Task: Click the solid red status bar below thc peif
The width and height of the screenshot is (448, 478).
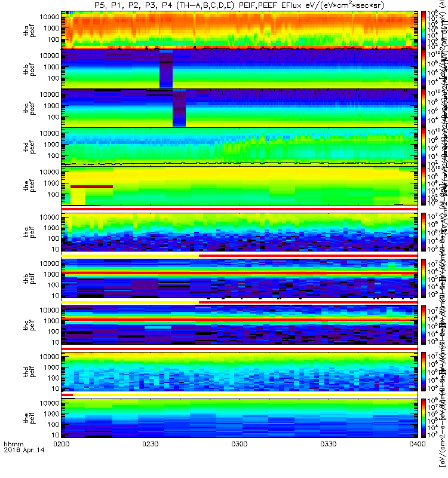Action: 240,348
